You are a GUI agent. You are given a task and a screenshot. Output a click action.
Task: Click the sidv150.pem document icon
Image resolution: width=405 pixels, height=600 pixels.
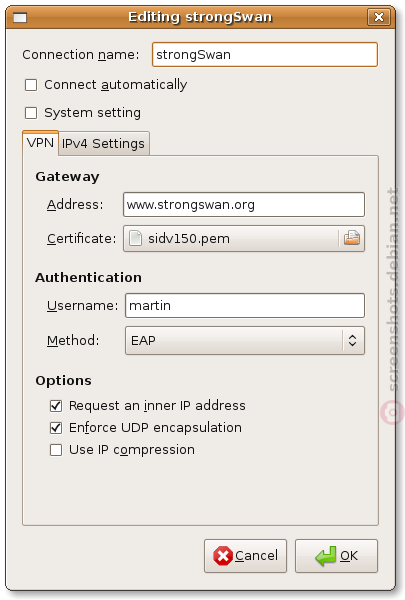tap(135, 238)
